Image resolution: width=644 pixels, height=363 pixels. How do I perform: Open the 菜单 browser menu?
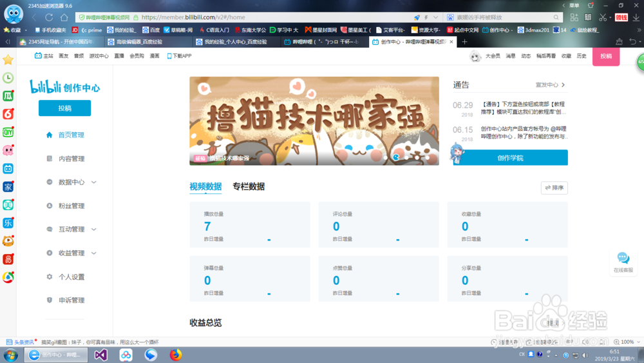click(x=574, y=5)
